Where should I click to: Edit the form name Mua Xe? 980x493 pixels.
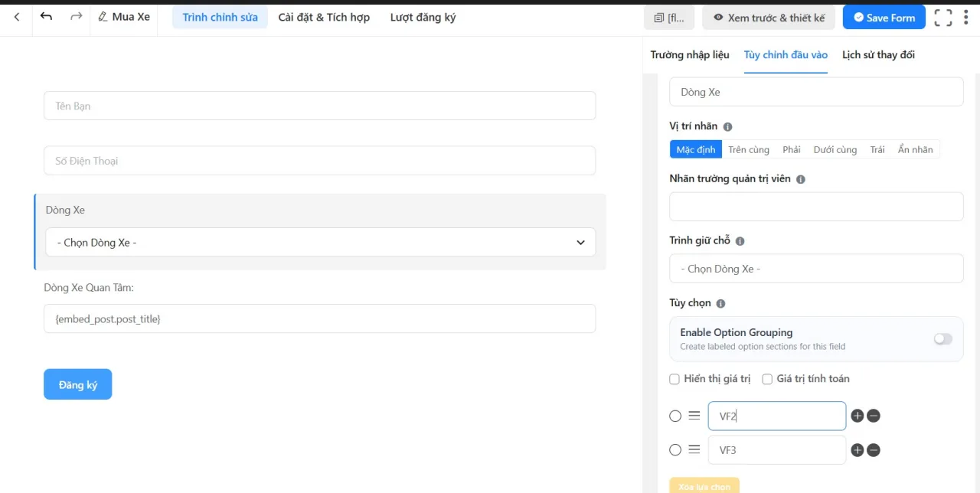pyautogui.click(x=124, y=17)
